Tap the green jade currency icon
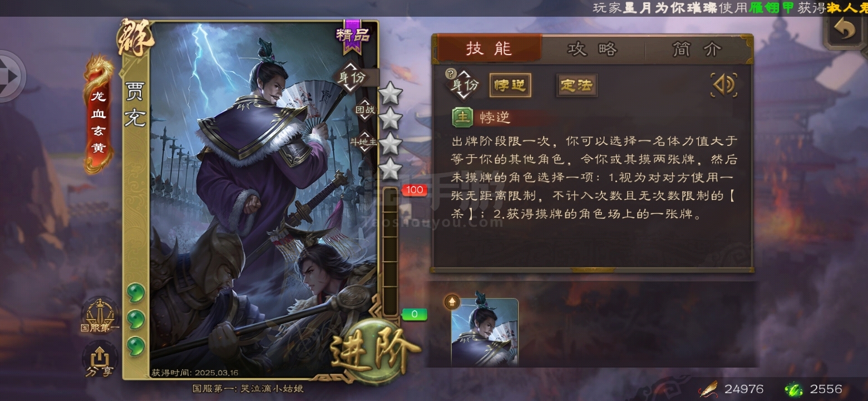Image resolution: width=868 pixels, height=401 pixels. pyautogui.click(x=794, y=389)
